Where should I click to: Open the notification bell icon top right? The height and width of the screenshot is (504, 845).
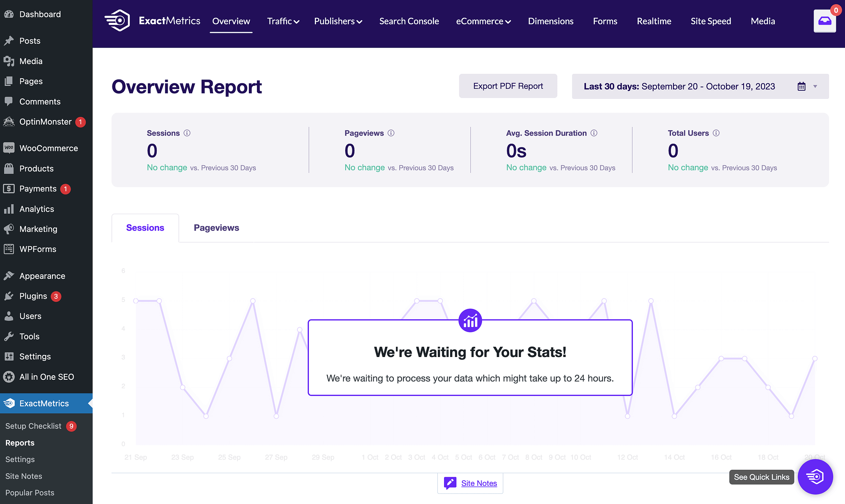coord(825,21)
